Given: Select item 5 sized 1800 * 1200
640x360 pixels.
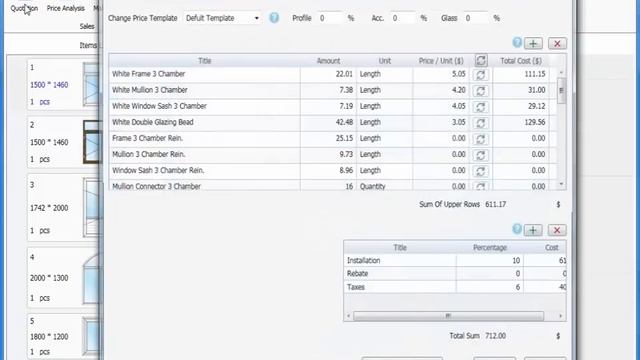Looking at the screenshot, I should coord(63,336).
